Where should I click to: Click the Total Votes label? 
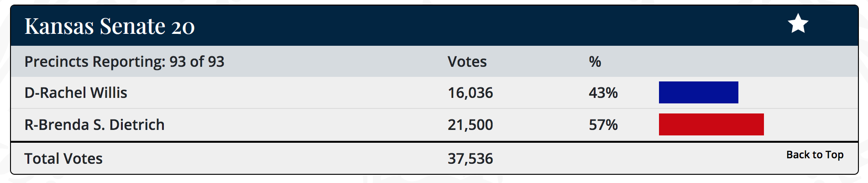[x=63, y=159]
